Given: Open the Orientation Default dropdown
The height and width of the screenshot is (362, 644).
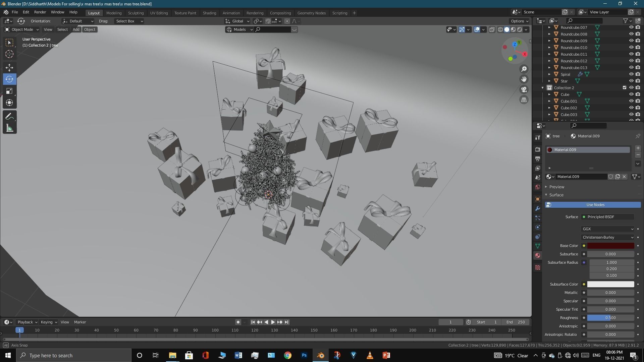Looking at the screenshot, I should (x=78, y=21).
